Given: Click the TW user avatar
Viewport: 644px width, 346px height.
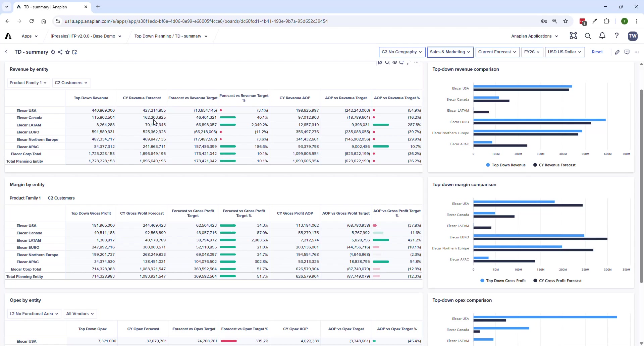Looking at the screenshot, I should point(633,36).
